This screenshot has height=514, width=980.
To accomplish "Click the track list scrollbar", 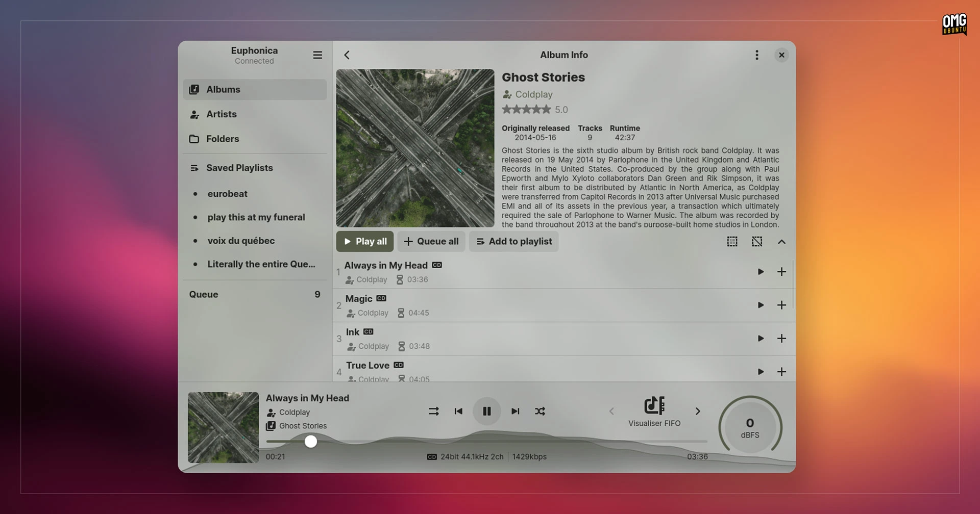I will pos(794,285).
